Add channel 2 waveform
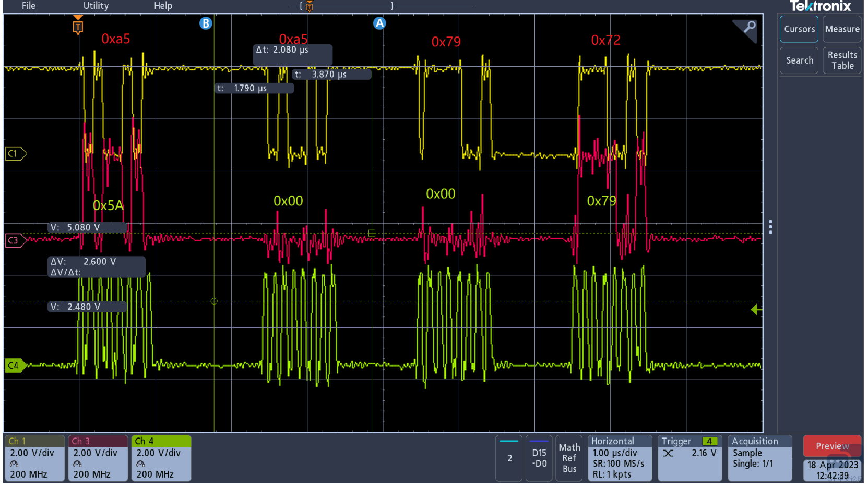Image resolution: width=868 pixels, height=487 pixels. (x=509, y=458)
